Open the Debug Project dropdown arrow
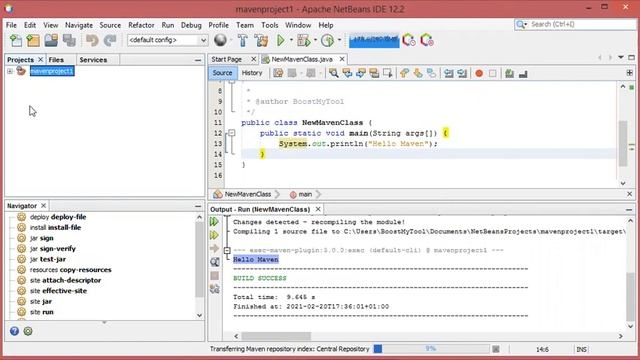Viewport: 640px width, 360px height. click(315, 40)
